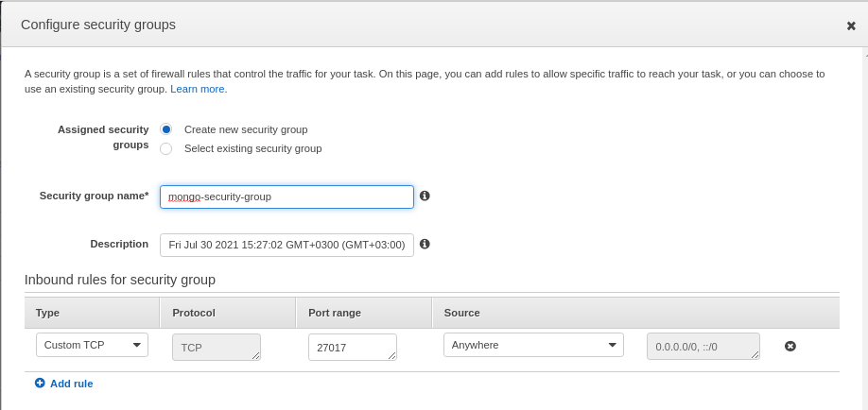
Task: Click the Source column header
Action: click(x=461, y=313)
